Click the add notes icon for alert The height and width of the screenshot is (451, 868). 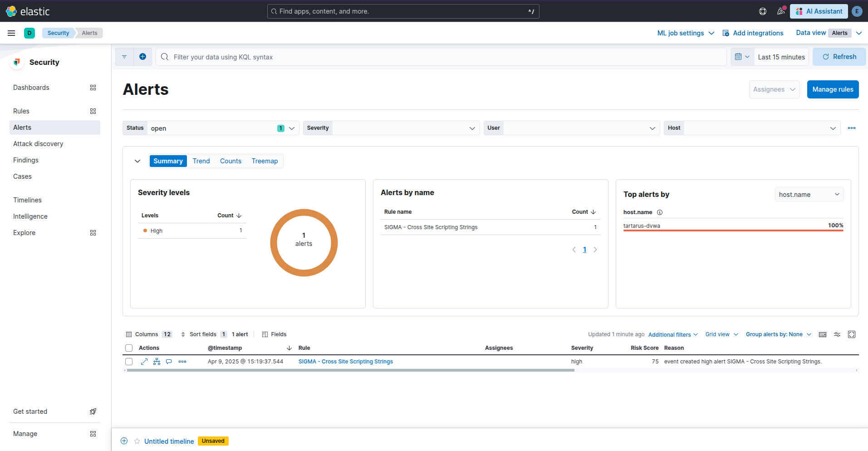[169, 362]
